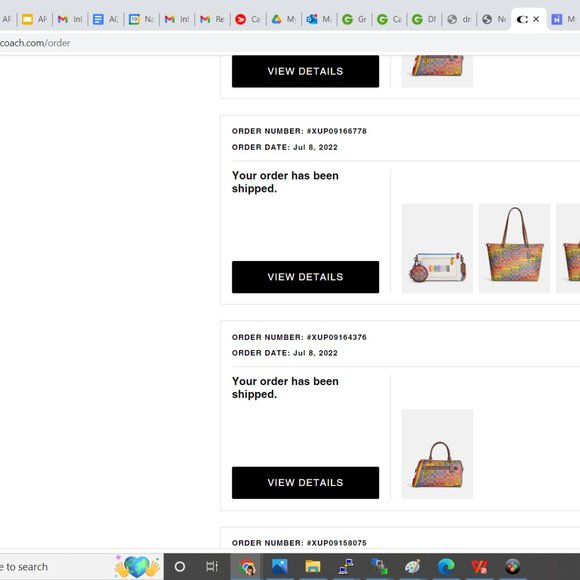Open the Google Drive tab
The width and height of the screenshot is (580, 580).
click(x=284, y=19)
